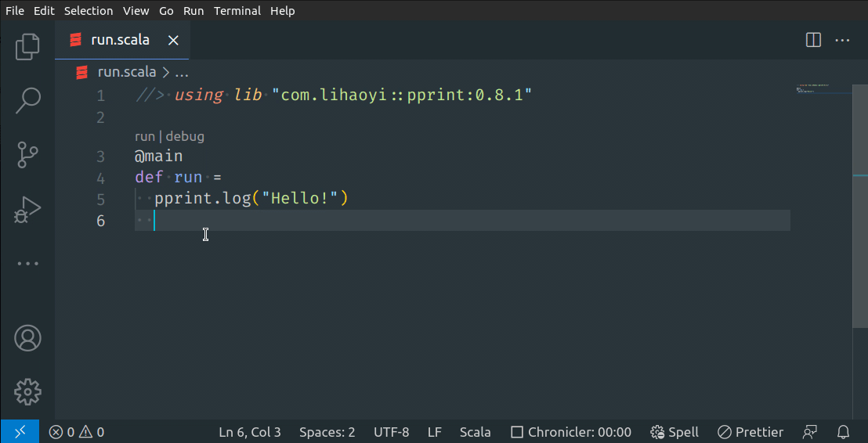Viewport: 868px width, 443px height.
Task: Click line number 3 in gutter
Action: click(100, 157)
